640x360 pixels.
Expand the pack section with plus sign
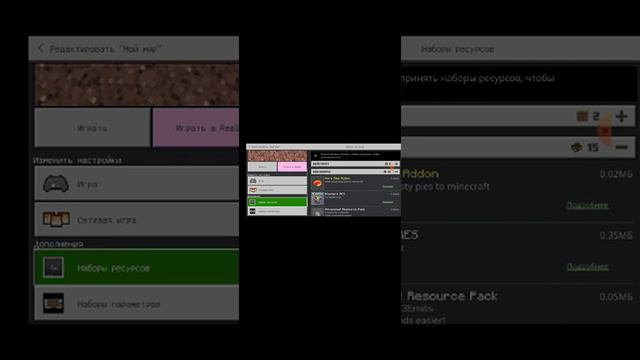point(622,116)
